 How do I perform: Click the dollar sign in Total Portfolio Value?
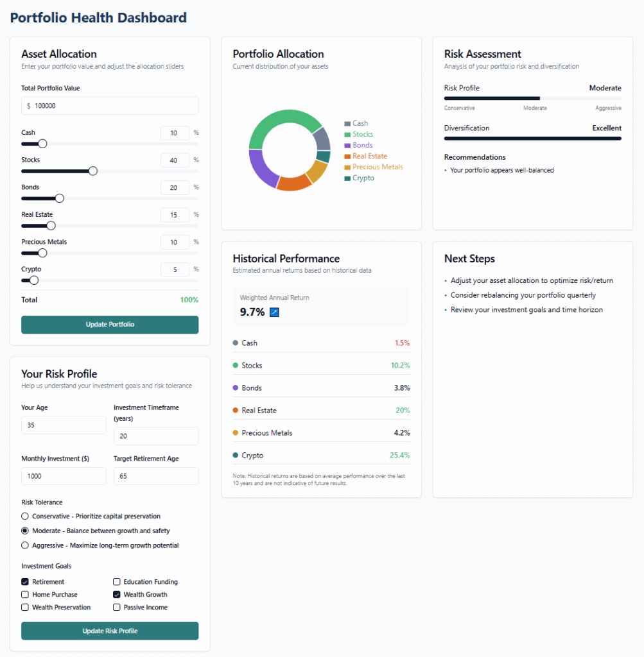(29, 106)
